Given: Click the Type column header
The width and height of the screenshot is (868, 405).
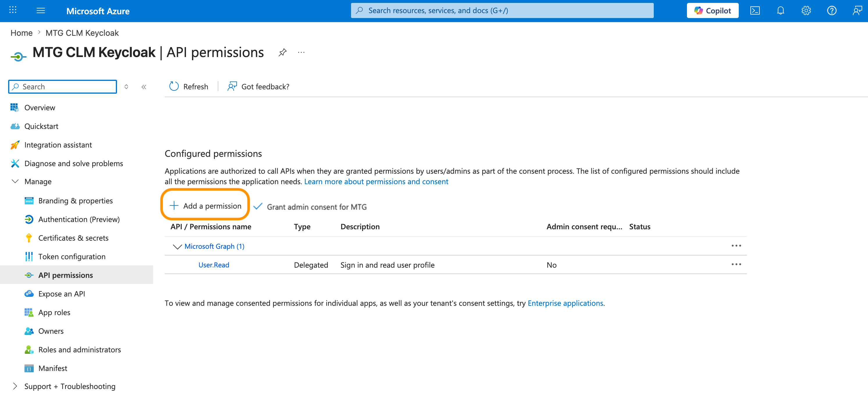Looking at the screenshot, I should (x=302, y=227).
